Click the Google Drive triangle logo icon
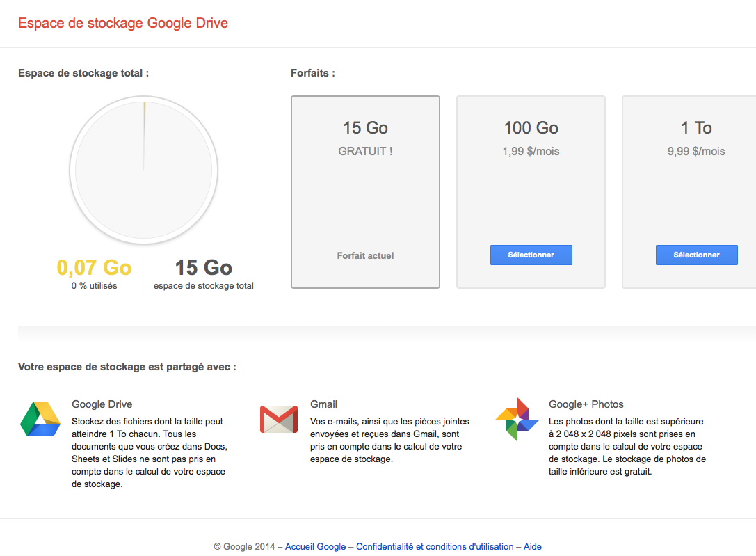Image resolution: width=756 pixels, height=556 pixels. pyautogui.click(x=40, y=419)
